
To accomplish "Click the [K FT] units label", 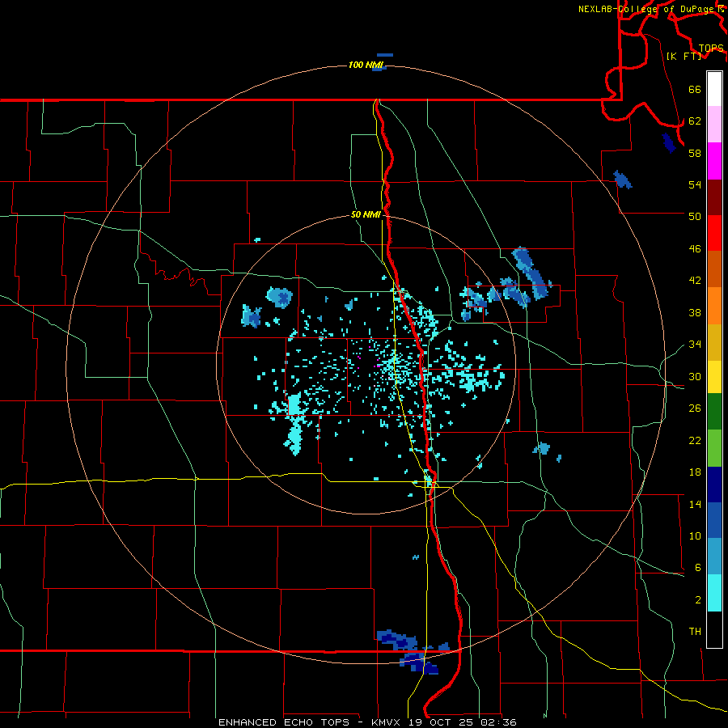I will point(684,56).
